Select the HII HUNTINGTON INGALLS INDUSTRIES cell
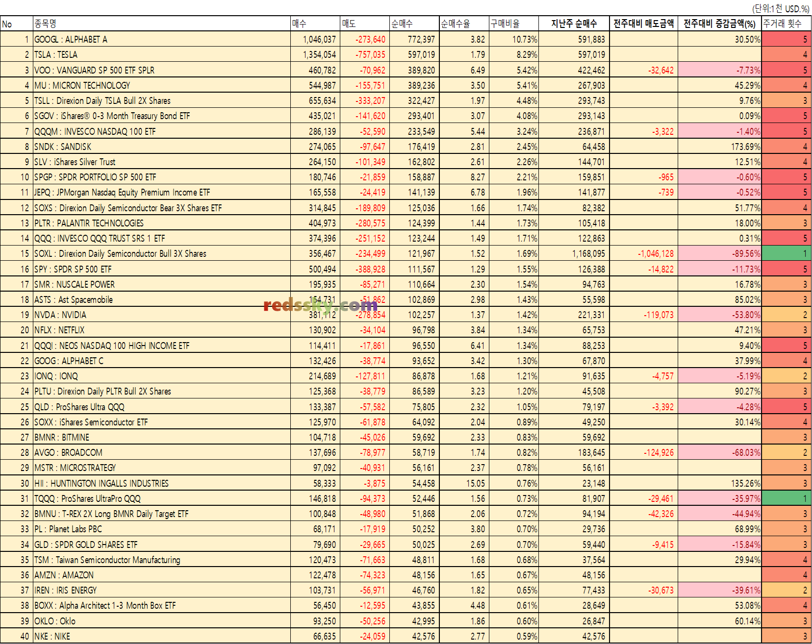The height and width of the screenshot is (644, 812). click(162, 483)
